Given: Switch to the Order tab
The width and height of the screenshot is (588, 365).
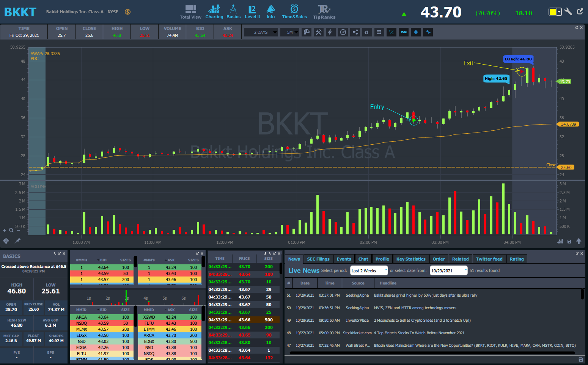Looking at the screenshot, I should [439, 259].
